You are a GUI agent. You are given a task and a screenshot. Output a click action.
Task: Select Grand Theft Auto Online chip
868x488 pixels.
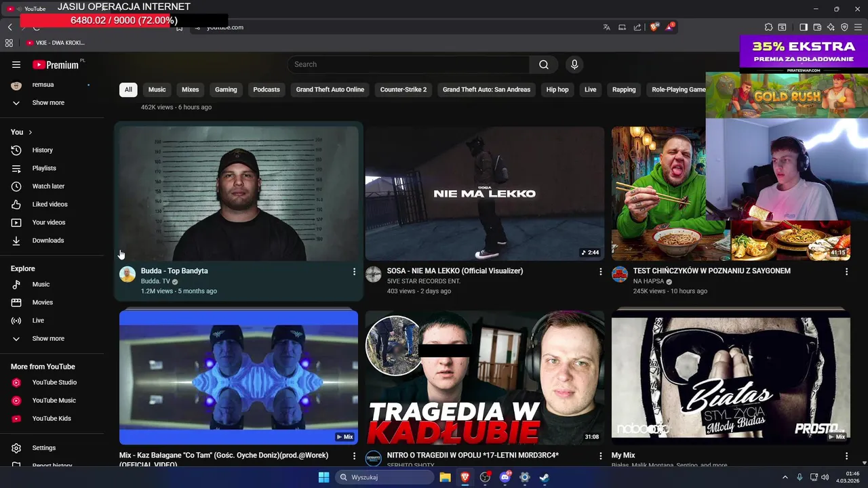(330, 89)
